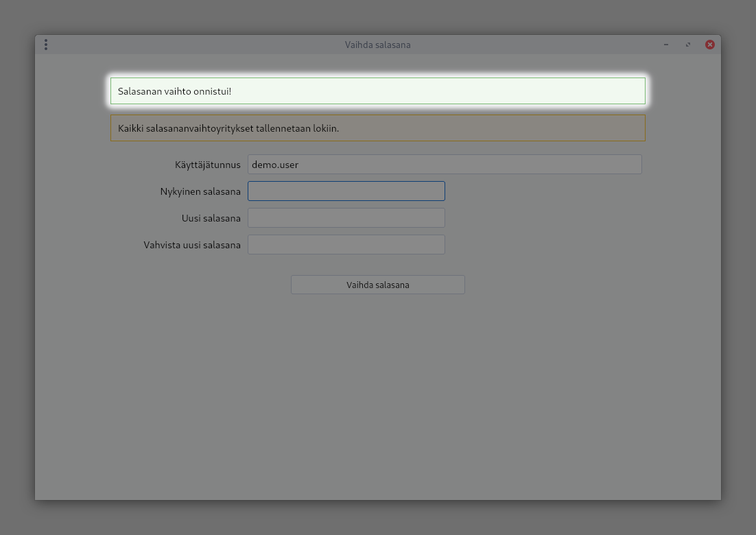Click the 'Salasanan vaihto onnistui!' success banner
Image resolution: width=756 pixels, height=535 pixels.
(377, 91)
